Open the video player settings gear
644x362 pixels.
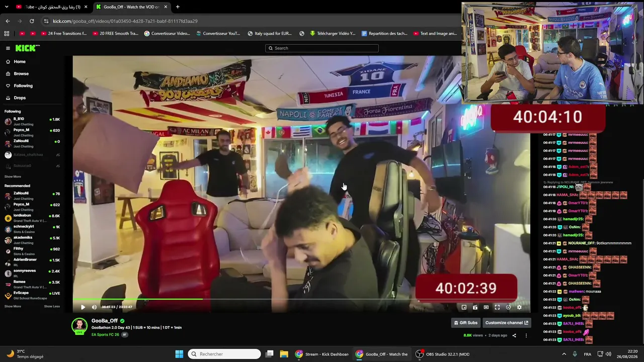pyautogui.click(x=519, y=307)
